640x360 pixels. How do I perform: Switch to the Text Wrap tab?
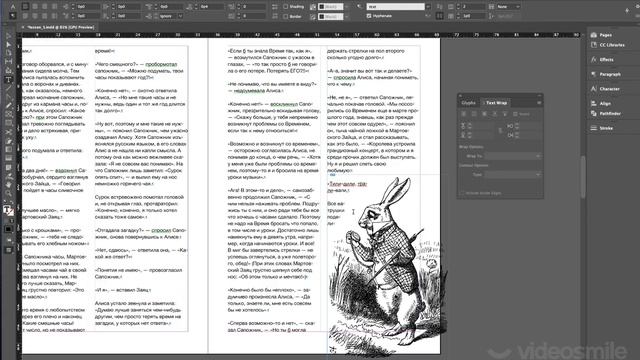[496, 103]
